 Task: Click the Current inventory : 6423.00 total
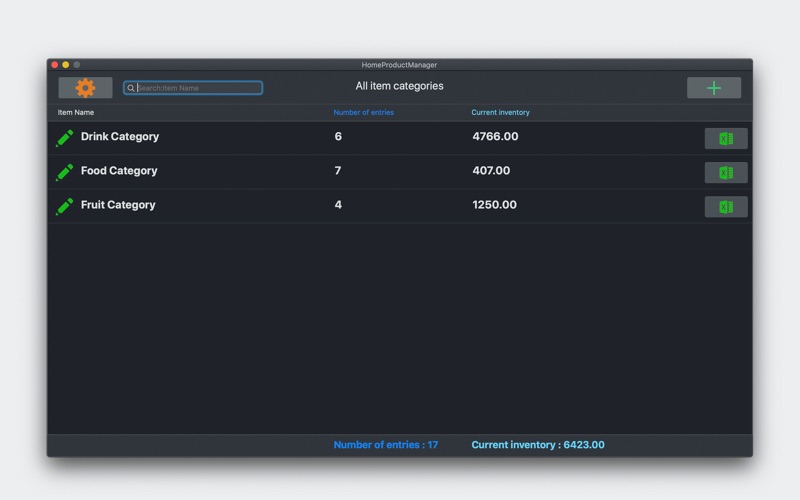[538, 445]
